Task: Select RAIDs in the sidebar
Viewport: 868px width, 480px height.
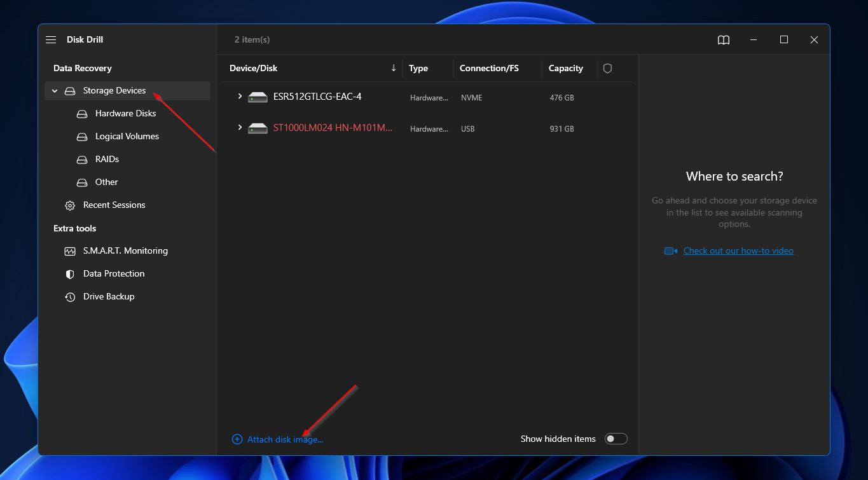Action: tap(107, 159)
